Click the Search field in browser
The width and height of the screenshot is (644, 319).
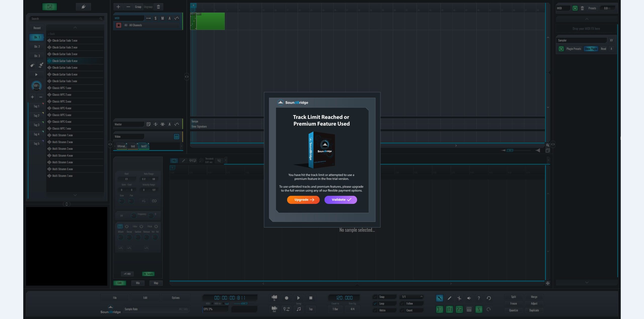click(x=67, y=19)
